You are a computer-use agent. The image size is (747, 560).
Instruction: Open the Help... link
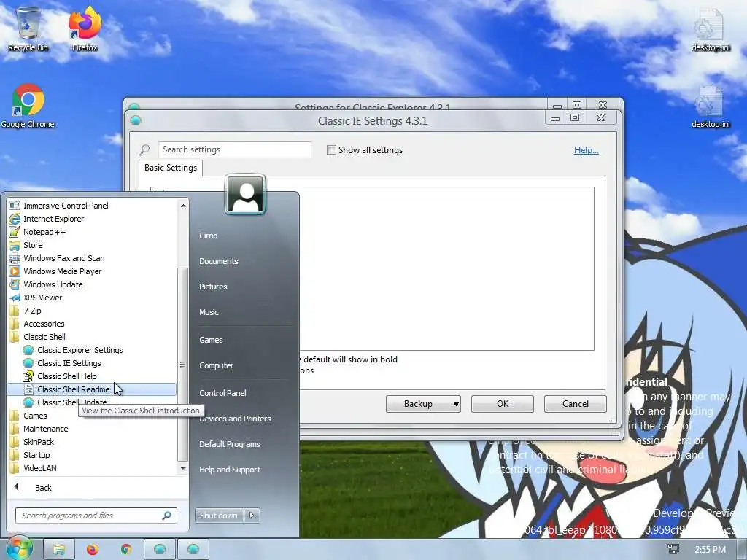tap(586, 150)
